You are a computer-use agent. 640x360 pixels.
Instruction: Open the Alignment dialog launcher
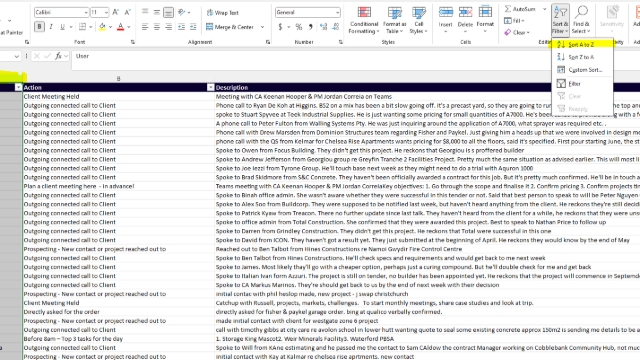point(268,42)
